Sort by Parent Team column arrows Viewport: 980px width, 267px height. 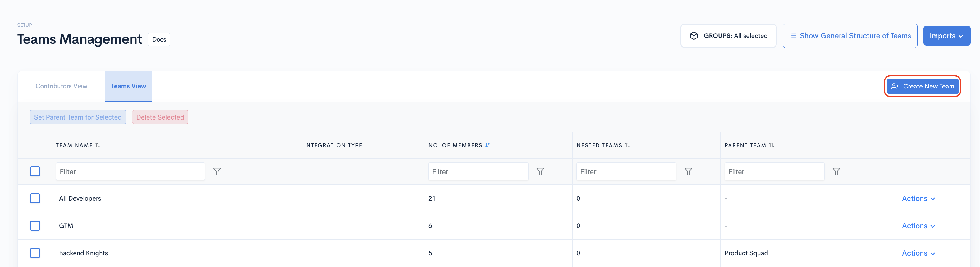point(771,145)
